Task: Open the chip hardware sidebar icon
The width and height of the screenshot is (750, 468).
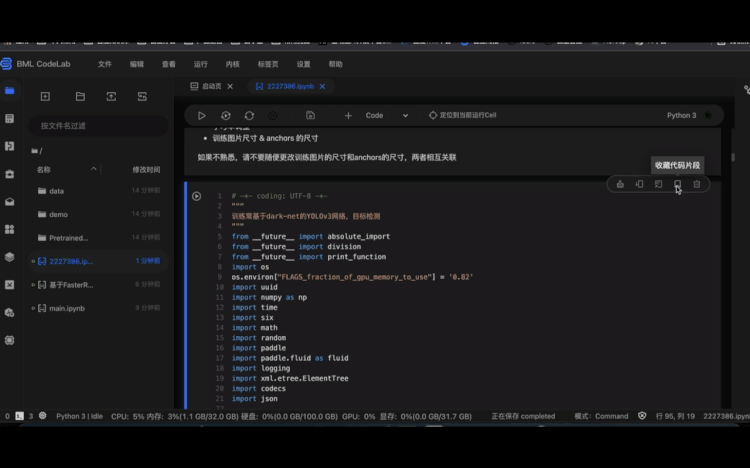Action: (x=10, y=340)
